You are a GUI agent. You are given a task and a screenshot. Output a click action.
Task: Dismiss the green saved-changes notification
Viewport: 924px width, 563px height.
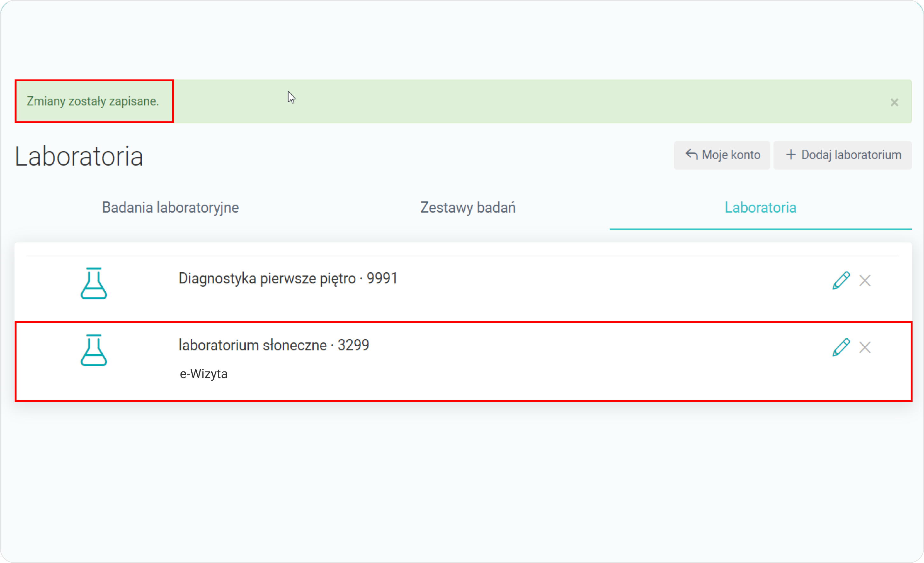click(x=894, y=102)
